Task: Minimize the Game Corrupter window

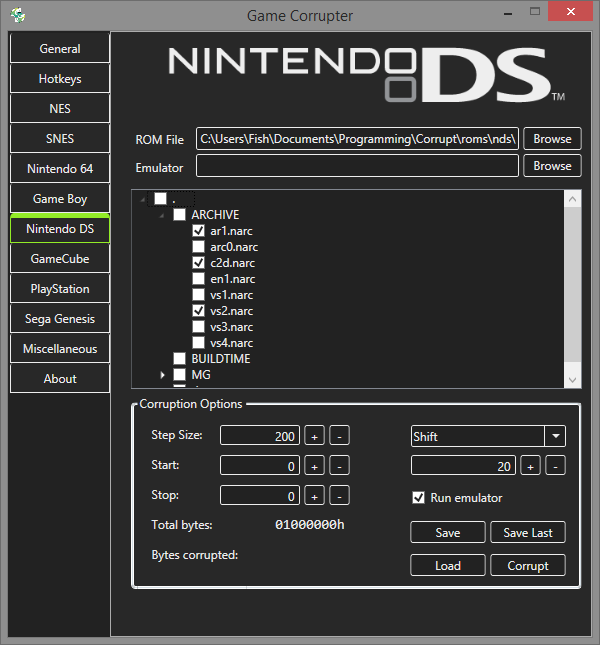Action: pos(508,12)
